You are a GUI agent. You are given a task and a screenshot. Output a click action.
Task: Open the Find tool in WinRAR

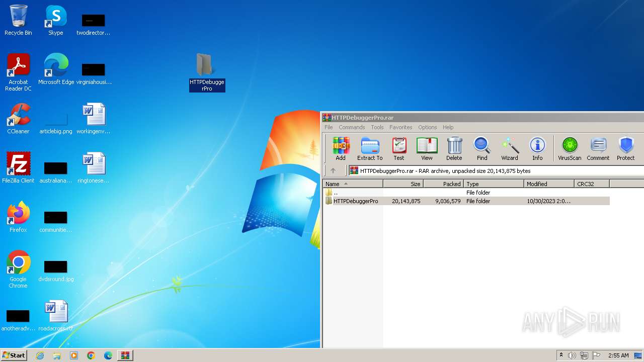[x=482, y=149]
